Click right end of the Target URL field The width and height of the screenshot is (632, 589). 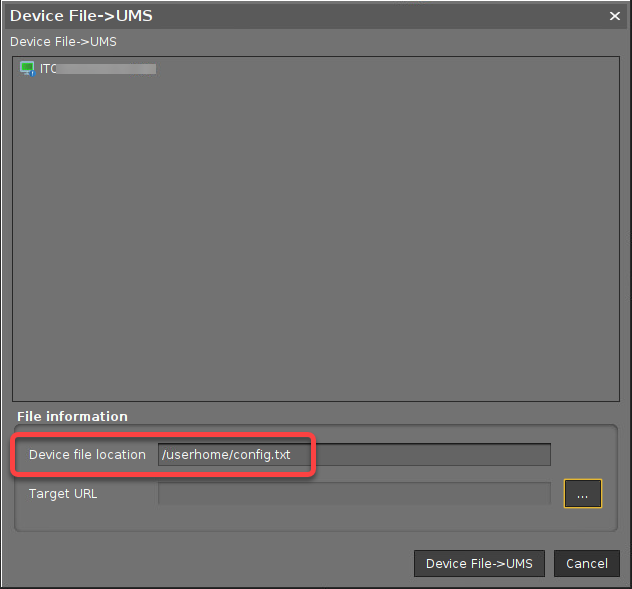[520, 494]
